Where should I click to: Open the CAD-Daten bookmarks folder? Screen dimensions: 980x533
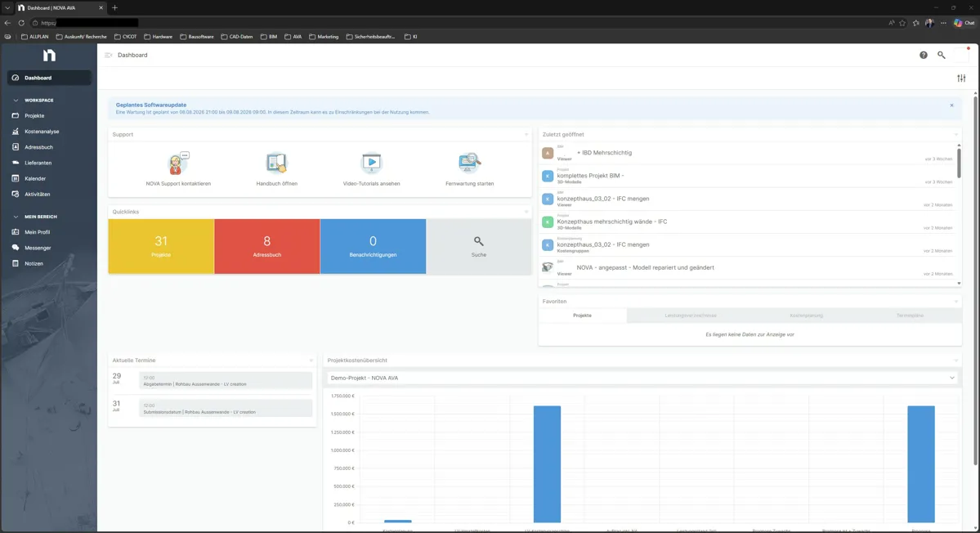pyautogui.click(x=237, y=37)
